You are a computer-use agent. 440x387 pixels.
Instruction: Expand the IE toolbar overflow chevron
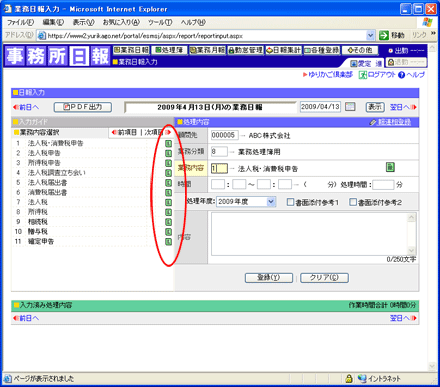pyautogui.click(x=433, y=34)
